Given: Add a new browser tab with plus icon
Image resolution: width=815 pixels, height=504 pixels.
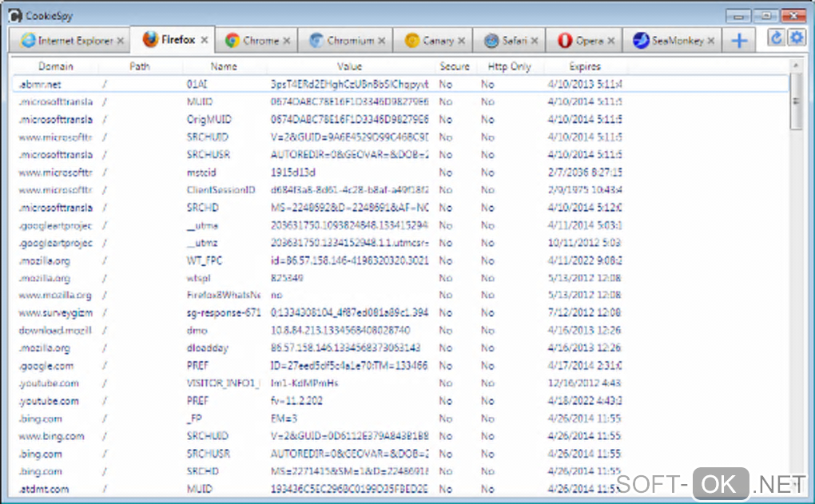Looking at the screenshot, I should [x=739, y=41].
